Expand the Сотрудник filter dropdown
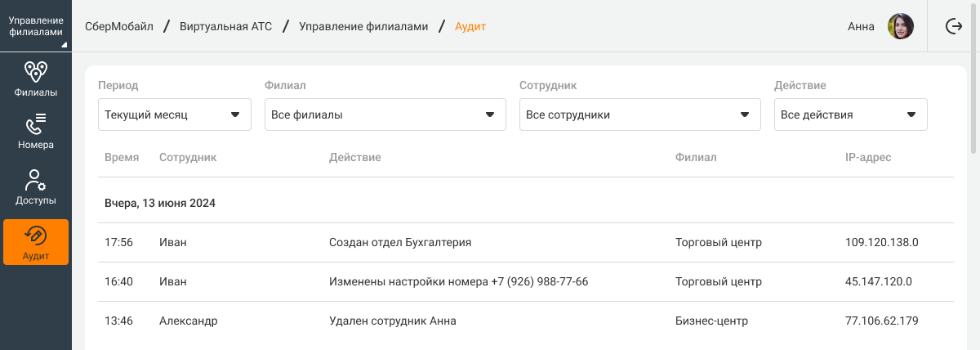 click(639, 114)
